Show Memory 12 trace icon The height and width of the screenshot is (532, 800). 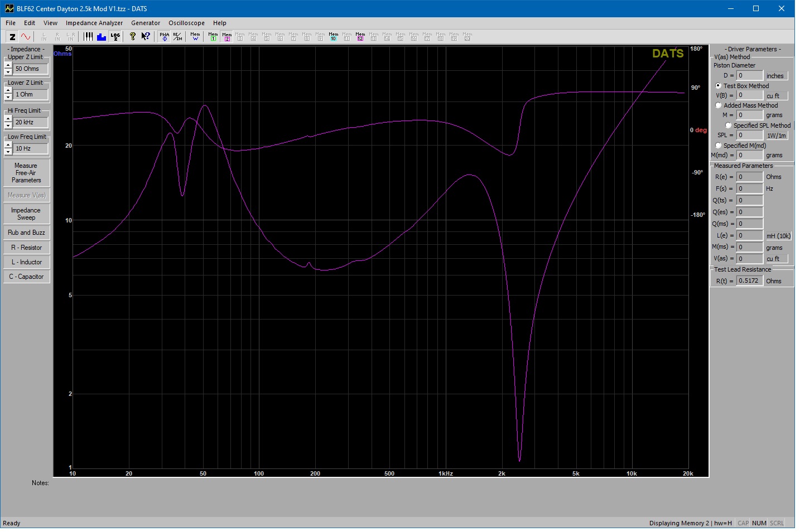360,37
